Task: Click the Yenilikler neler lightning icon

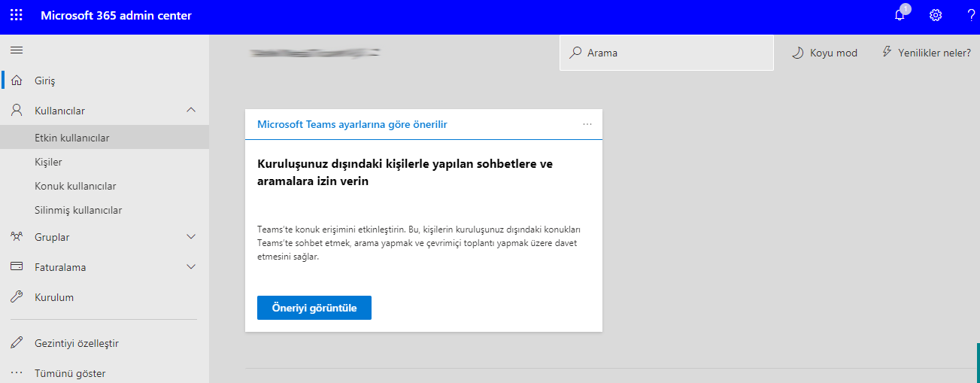Action: [887, 52]
